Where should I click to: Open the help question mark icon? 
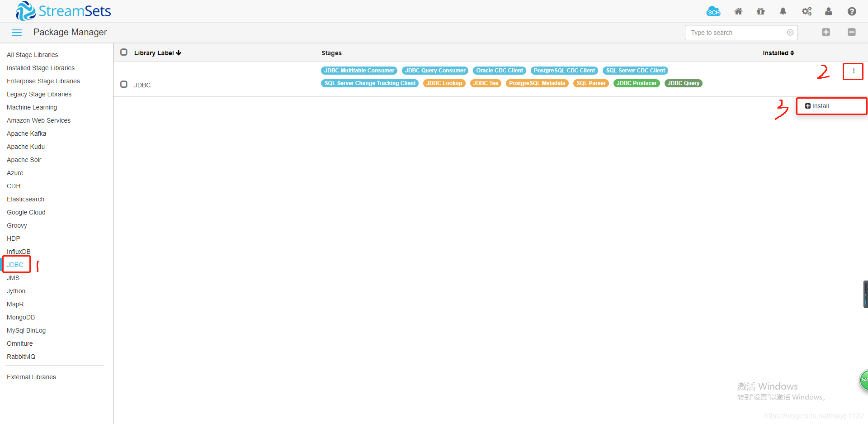point(852,11)
